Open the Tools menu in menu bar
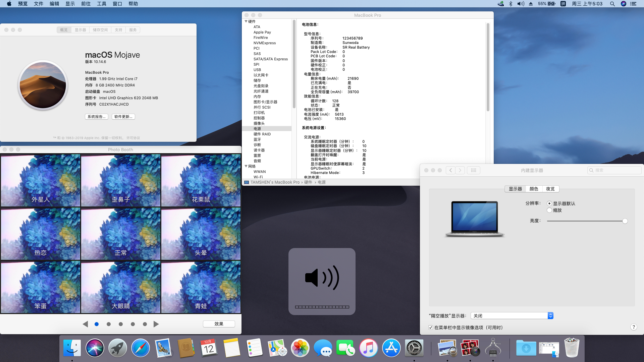This screenshot has width=644, height=362. 102,4
